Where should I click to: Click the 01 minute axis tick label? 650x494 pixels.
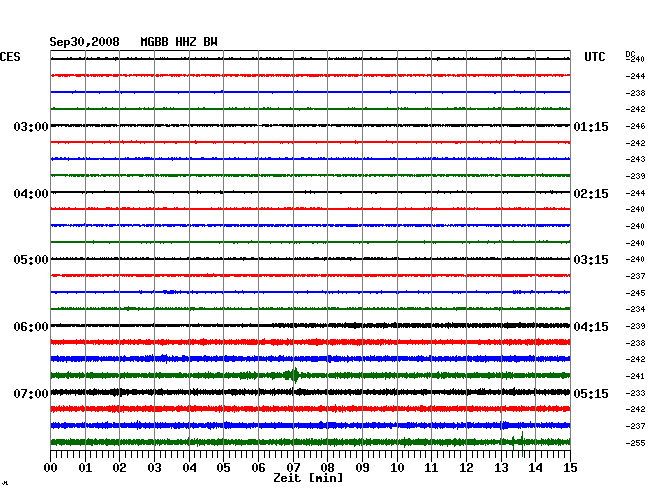point(85,467)
